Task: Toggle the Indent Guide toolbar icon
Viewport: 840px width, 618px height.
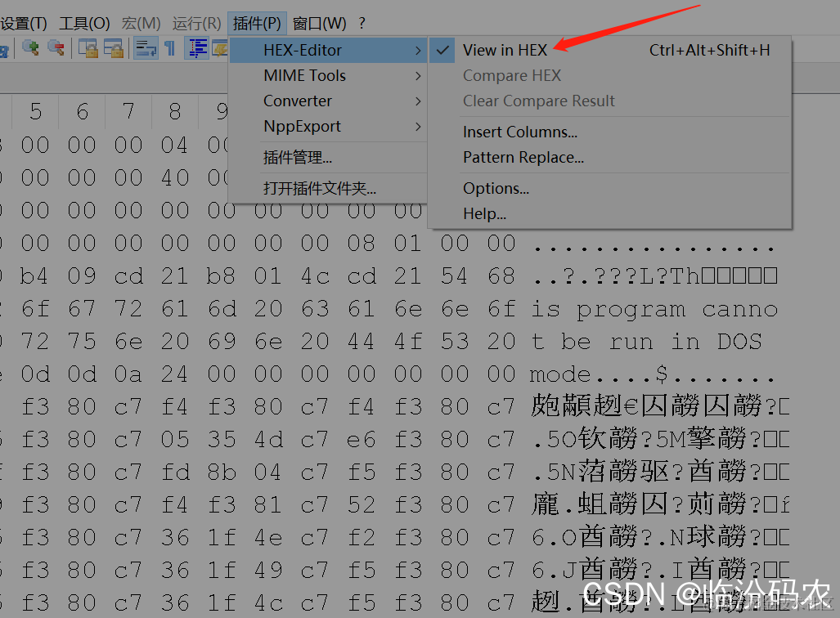Action: click(196, 49)
